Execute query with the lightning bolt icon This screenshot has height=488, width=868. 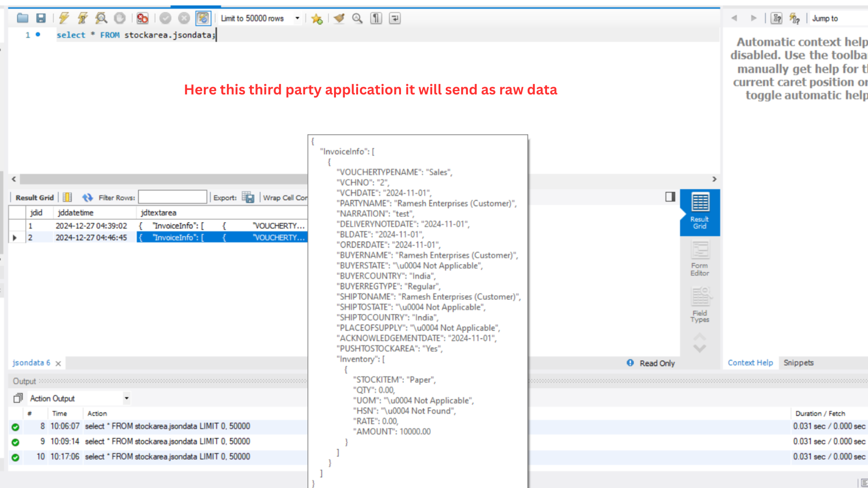point(64,19)
